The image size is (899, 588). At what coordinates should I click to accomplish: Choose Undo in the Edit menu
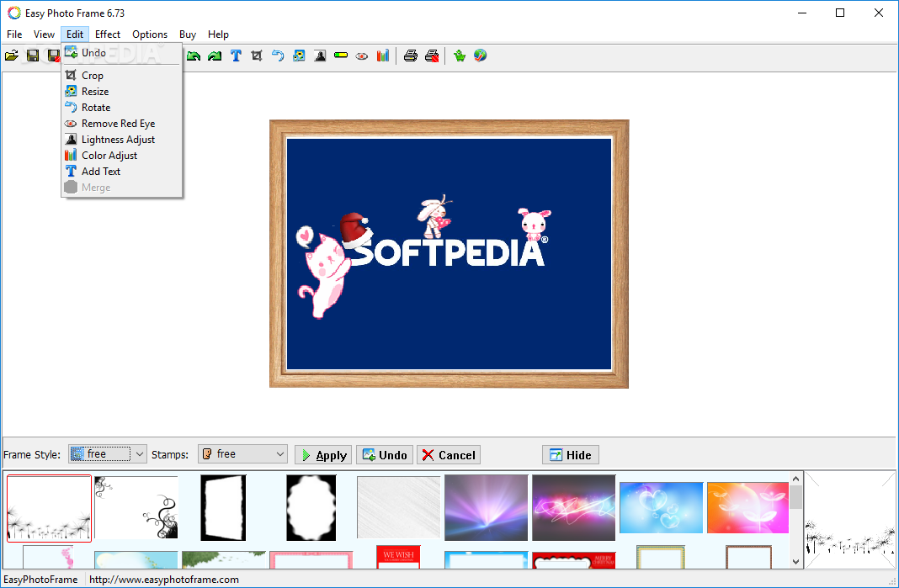point(121,53)
